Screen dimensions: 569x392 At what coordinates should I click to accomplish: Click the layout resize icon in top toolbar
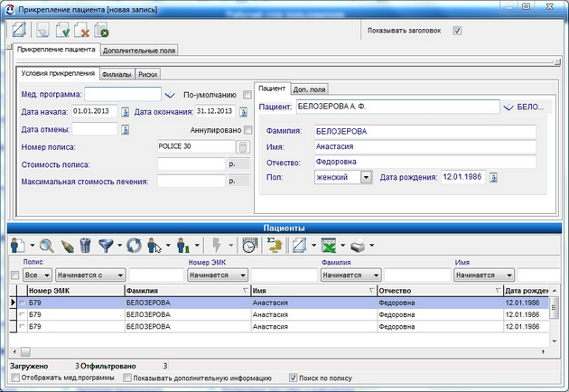(19, 30)
